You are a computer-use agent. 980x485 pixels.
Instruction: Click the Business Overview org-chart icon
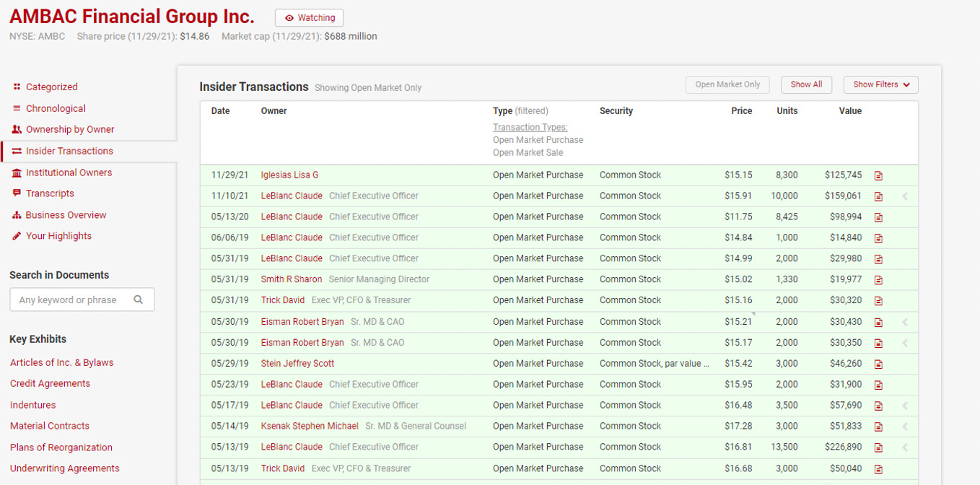[17, 215]
